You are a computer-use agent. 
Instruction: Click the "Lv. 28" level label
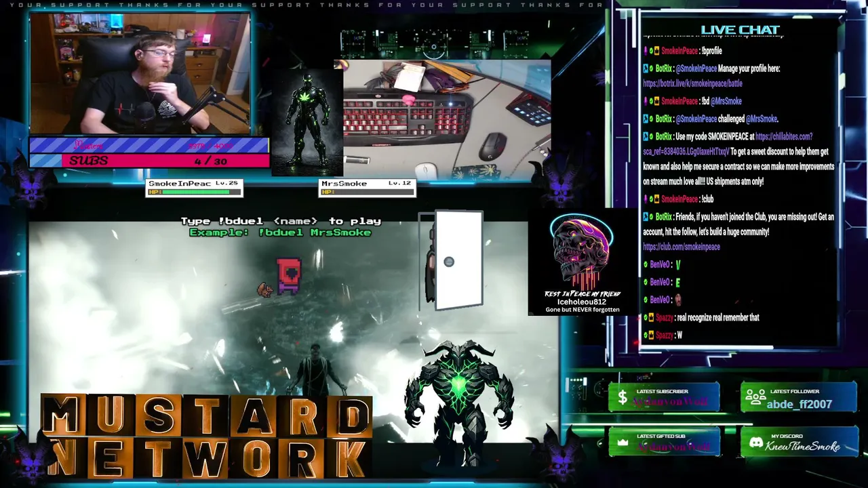coord(226,184)
